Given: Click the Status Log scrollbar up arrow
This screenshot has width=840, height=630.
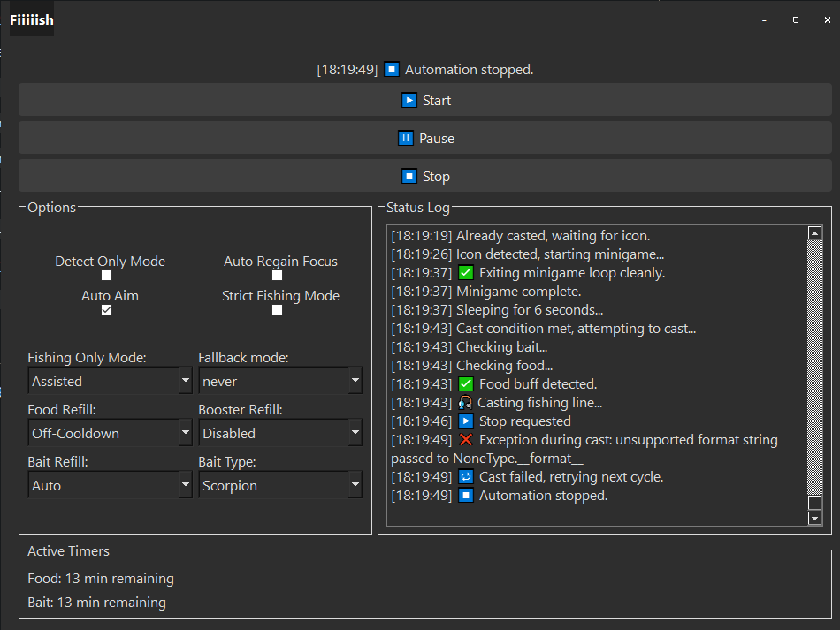Looking at the screenshot, I should (815, 233).
